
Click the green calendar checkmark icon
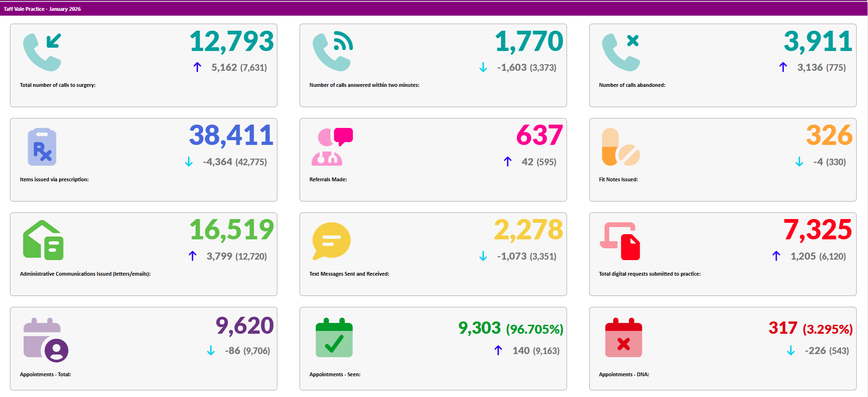[334, 338]
